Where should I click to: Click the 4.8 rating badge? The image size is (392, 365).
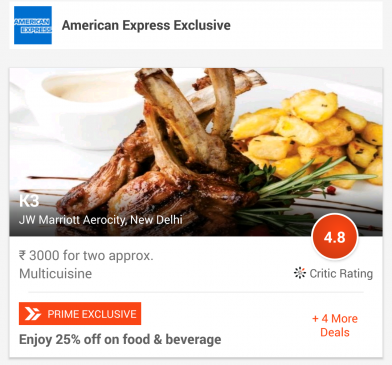(x=335, y=237)
